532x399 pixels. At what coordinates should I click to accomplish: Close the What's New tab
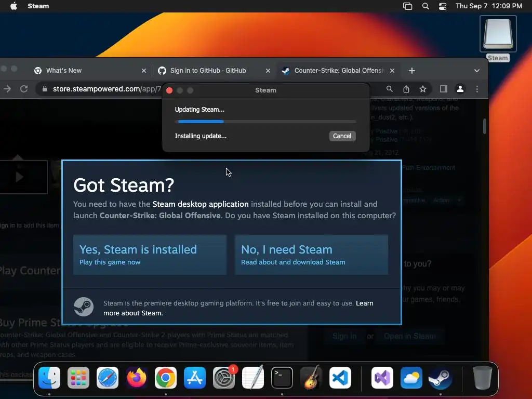[144, 71]
